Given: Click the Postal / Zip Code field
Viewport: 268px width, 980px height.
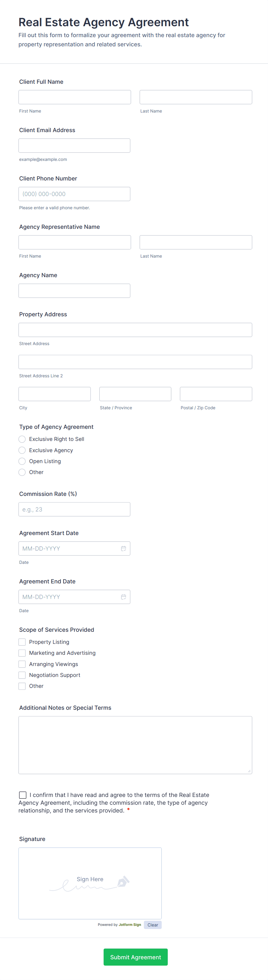Looking at the screenshot, I should [216, 394].
